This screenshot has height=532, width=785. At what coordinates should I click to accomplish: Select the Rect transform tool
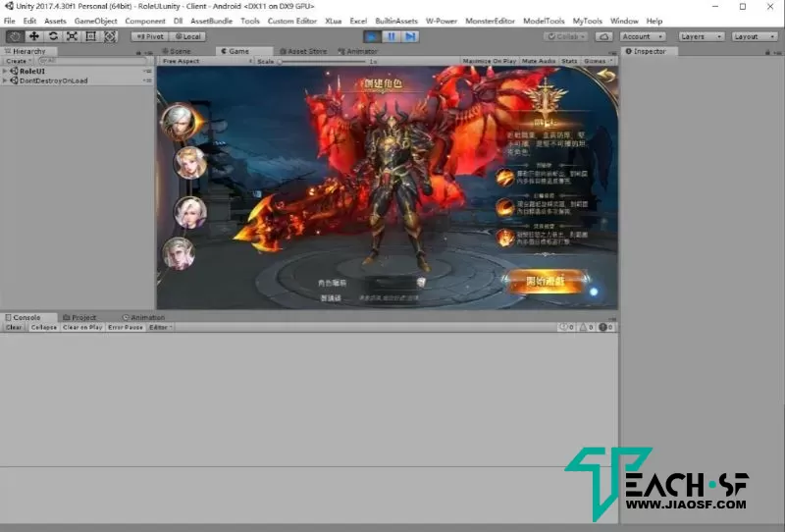pyautogui.click(x=91, y=36)
